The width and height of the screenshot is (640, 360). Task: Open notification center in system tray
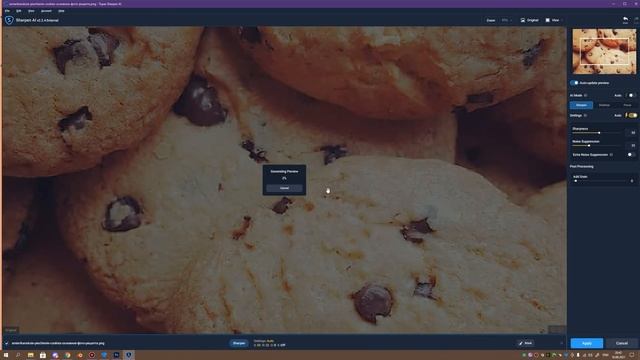point(632,355)
